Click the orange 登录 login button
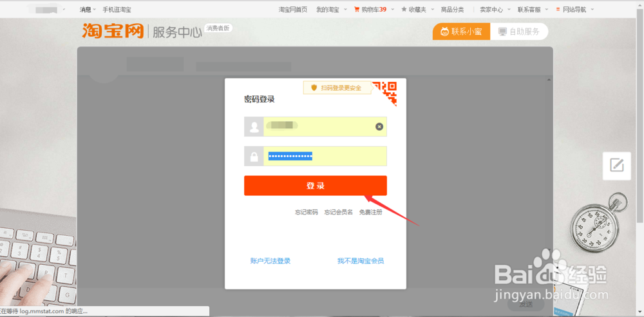This screenshot has width=644, height=317. tap(316, 186)
